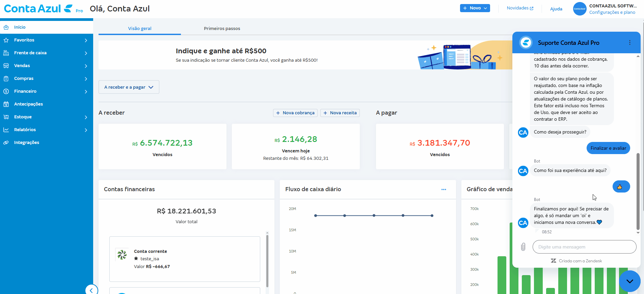Click the 'Como deseja prosseguir?' chat message

(x=560, y=132)
